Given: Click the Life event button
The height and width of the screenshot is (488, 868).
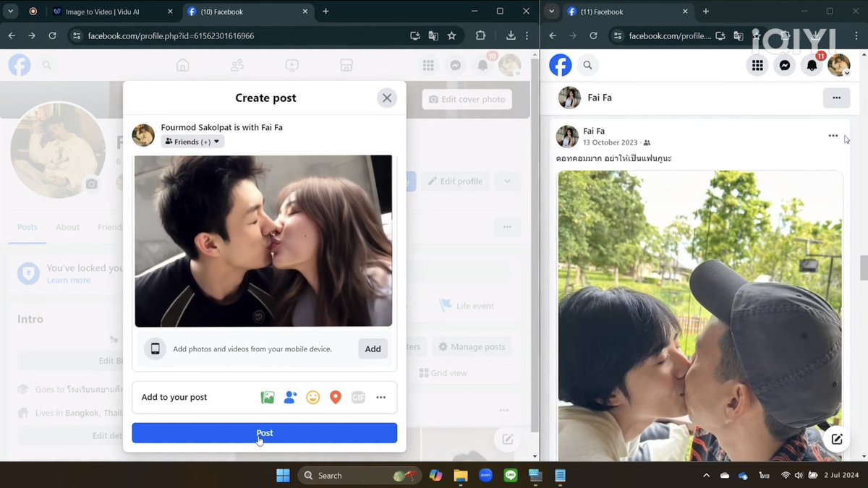Looking at the screenshot, I should [467, 306].
